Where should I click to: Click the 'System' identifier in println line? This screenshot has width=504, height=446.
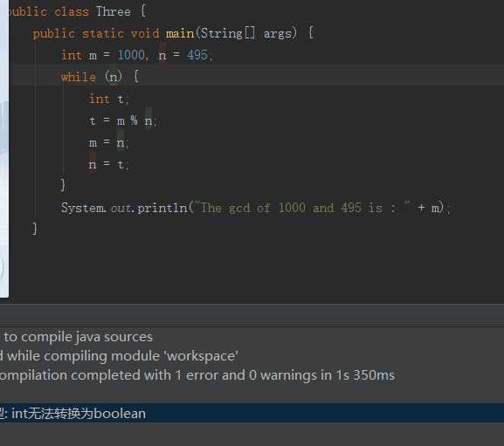pos(83,208)
